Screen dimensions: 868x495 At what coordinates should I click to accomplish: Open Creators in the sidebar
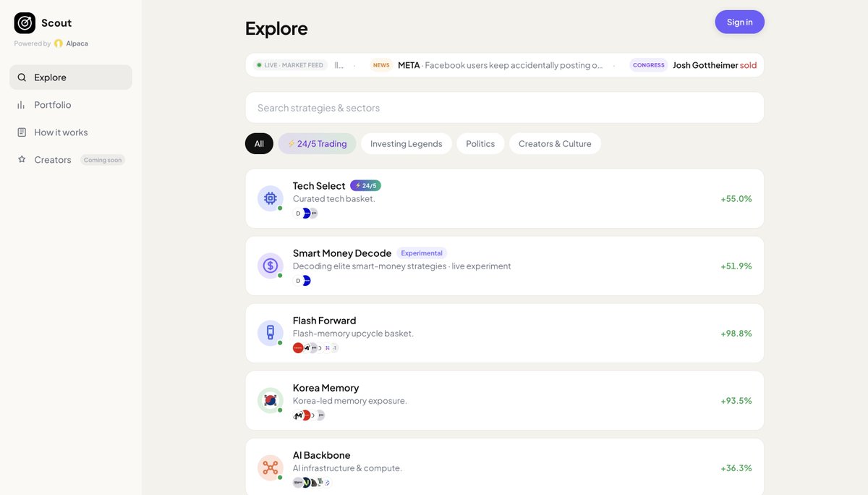(71, 159)
